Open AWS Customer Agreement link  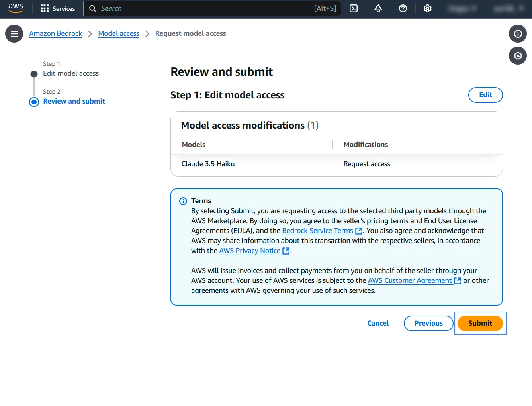(x=410, y=280)
